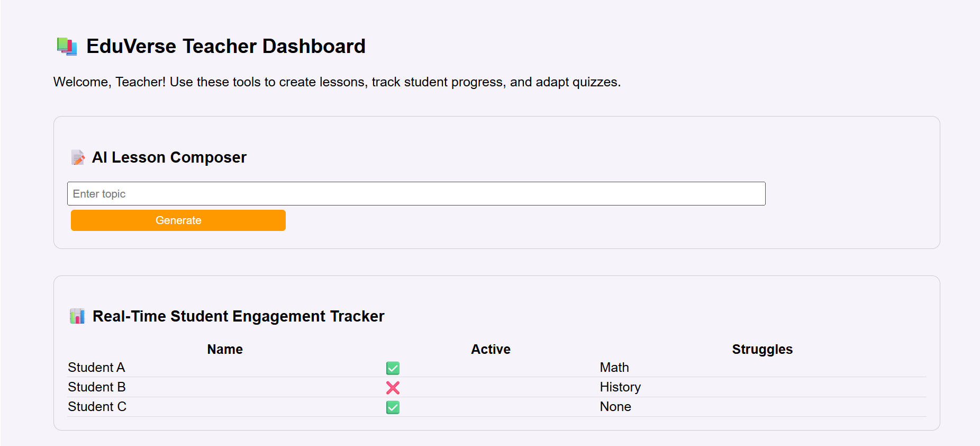Click Student B's red inactive cross mark
The width and height of the screenshot is (980, 446).
[393, 388]
